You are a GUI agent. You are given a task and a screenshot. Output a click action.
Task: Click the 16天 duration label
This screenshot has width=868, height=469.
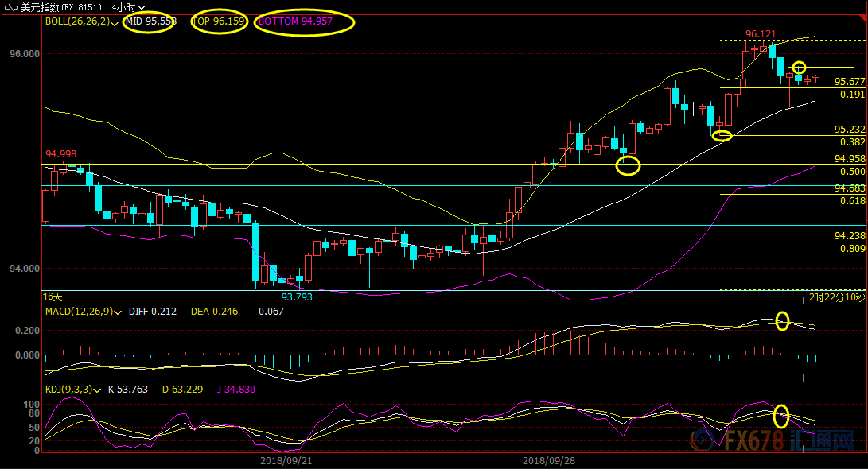(x=53, y=297)
